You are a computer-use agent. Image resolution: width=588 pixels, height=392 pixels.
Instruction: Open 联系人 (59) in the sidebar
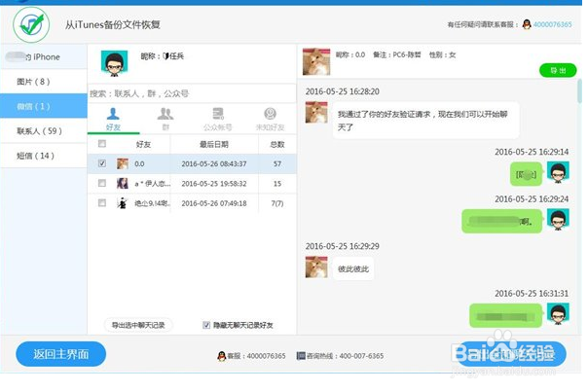pyautogui.click(x=44, y=130)
